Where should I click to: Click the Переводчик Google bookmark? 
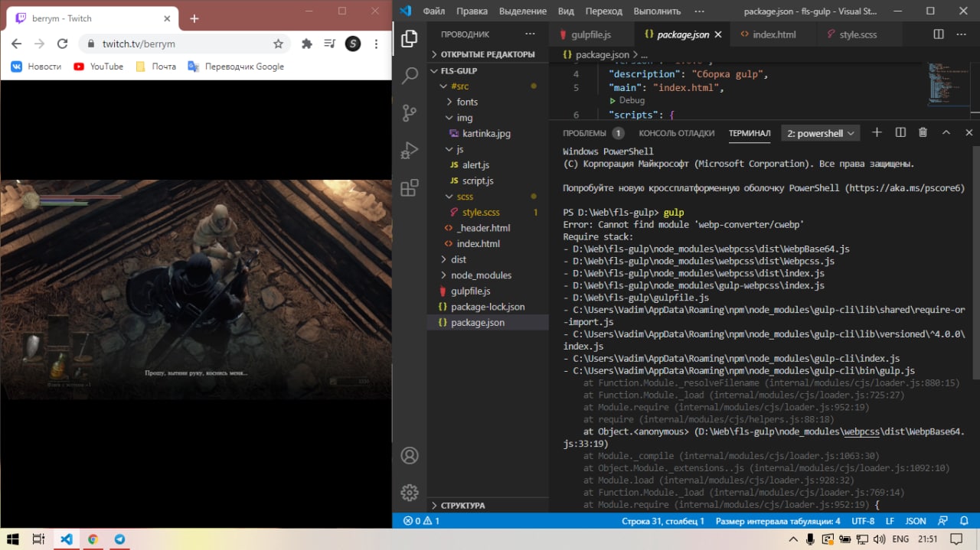coord(236,67)
